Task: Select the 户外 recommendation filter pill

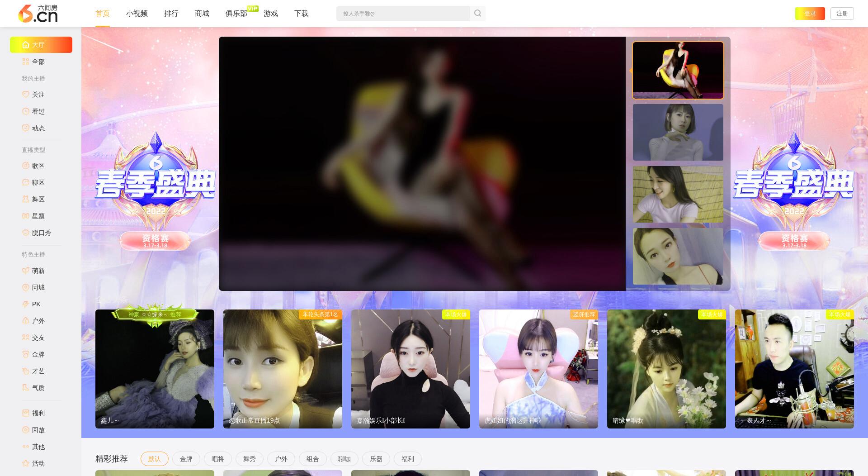Action: point(281,459)
